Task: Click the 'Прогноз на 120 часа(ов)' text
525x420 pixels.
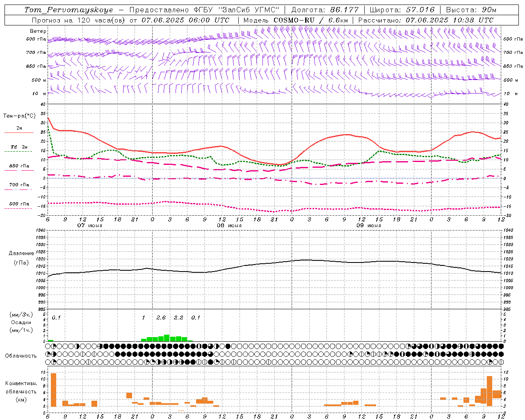Action: pos(79,20)
